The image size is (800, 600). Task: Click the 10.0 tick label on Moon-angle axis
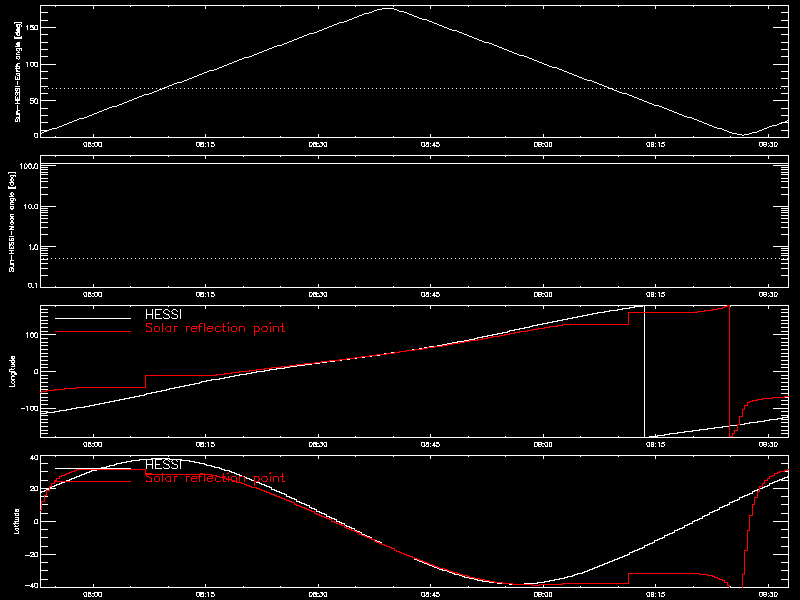(31, 207)
